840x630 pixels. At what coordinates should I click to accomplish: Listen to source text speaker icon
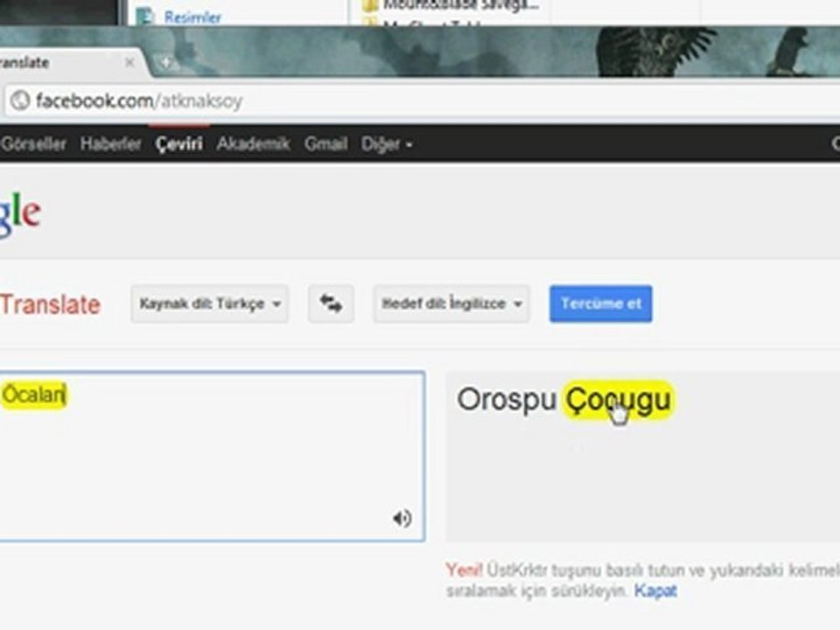(402, 518)
